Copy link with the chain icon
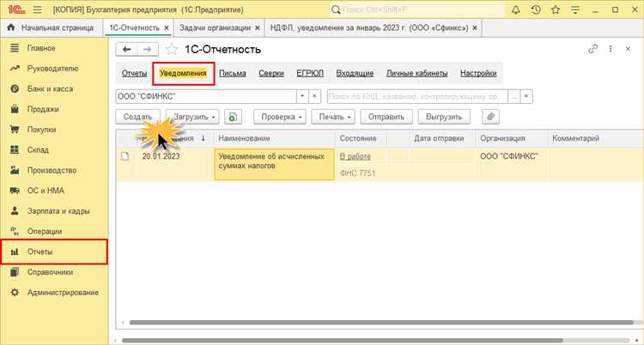Screen dimensions: 644x345 pos(592,49)
